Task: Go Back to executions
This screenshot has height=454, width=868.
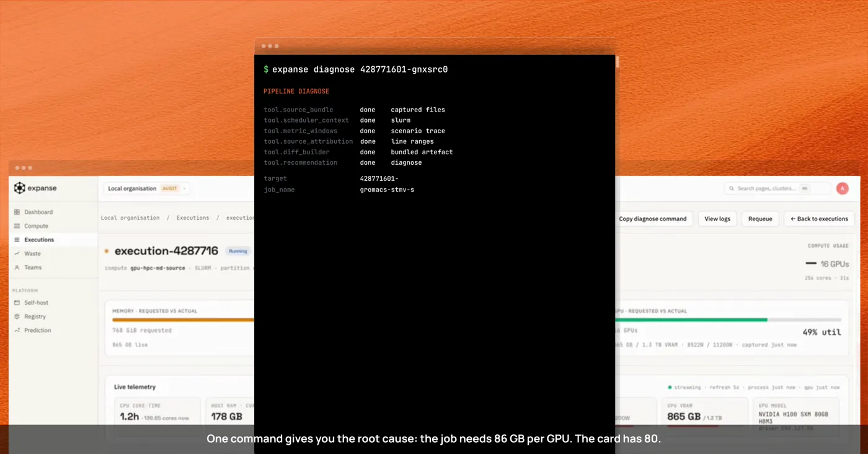Action: (x=819, y=219)
